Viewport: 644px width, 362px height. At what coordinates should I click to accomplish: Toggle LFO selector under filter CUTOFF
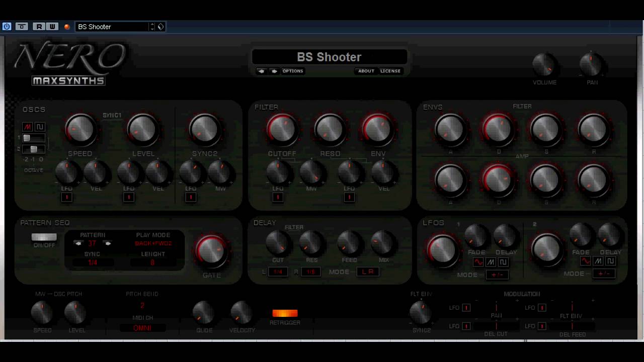pyautogui.click(x=278, y=198)
